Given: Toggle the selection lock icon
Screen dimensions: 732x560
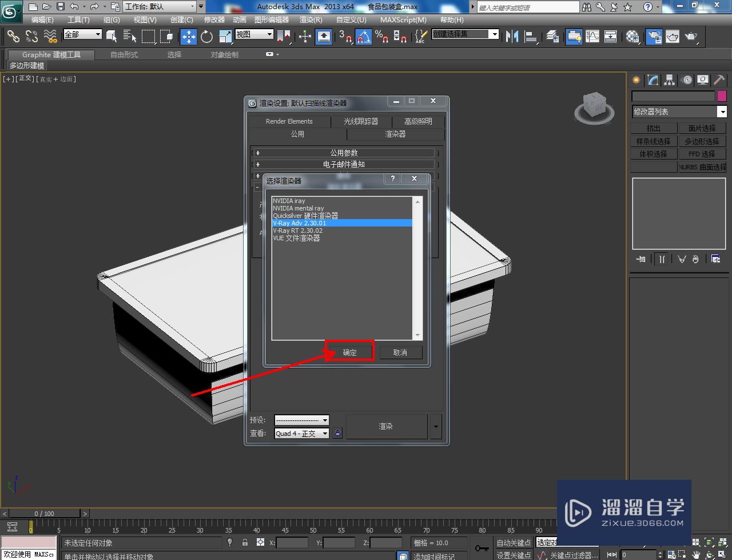Looking at the screenshot, I should (x=245, y=542).
